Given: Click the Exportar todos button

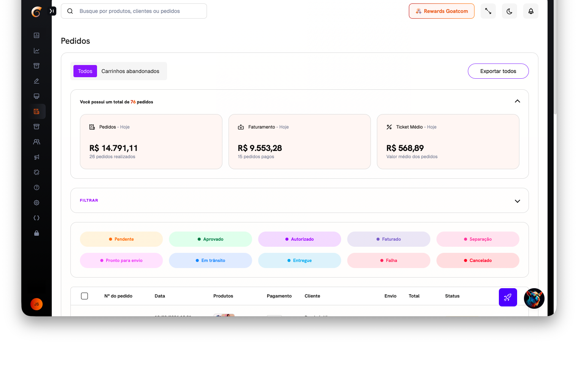Looking at the screenshot, I should [x=498, y=71].
